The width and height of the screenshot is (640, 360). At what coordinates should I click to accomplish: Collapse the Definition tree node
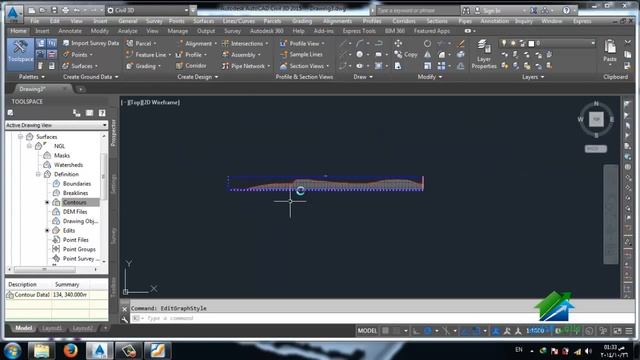(x=38, y=174)
